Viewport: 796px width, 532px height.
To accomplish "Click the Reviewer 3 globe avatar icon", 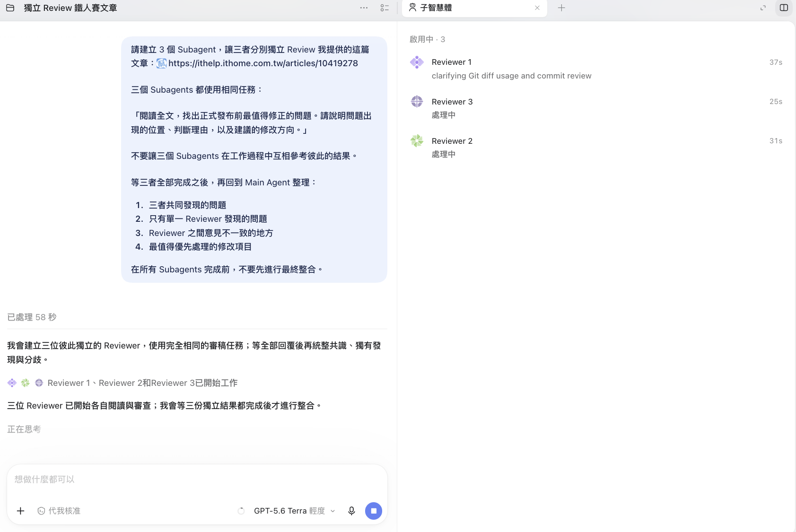I will [417, 101].
